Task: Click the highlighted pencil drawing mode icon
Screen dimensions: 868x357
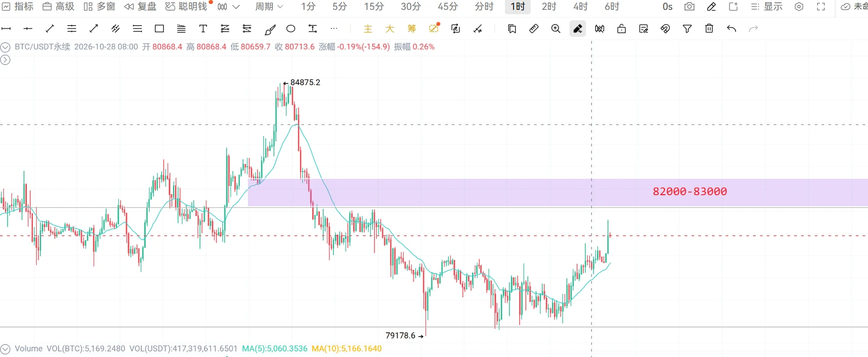Action: click(x=578, y=29)
